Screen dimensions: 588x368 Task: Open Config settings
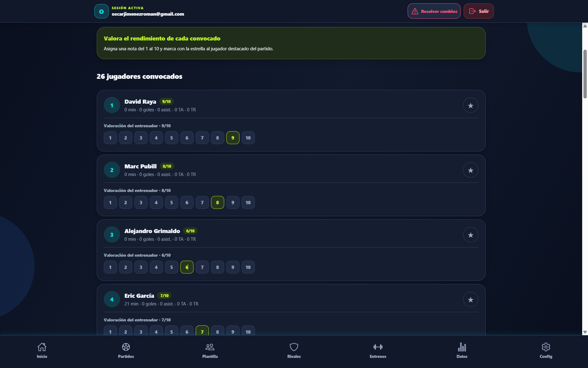(546, 351)
